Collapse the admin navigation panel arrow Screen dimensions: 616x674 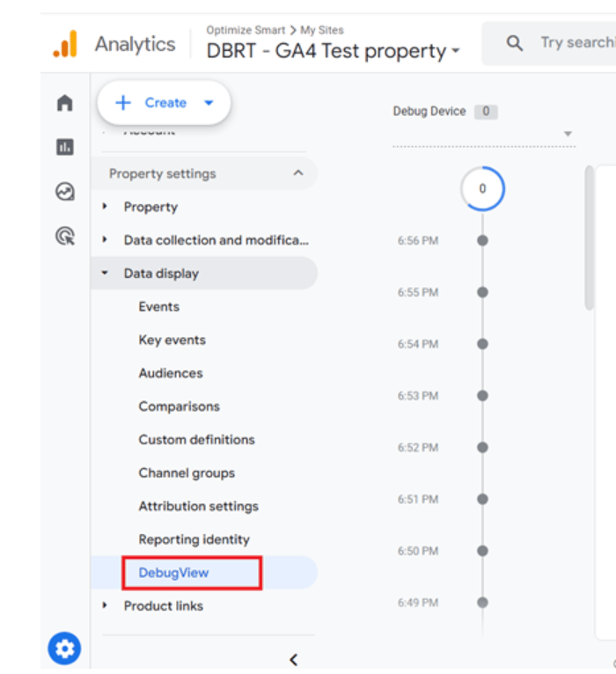[294, 660]
